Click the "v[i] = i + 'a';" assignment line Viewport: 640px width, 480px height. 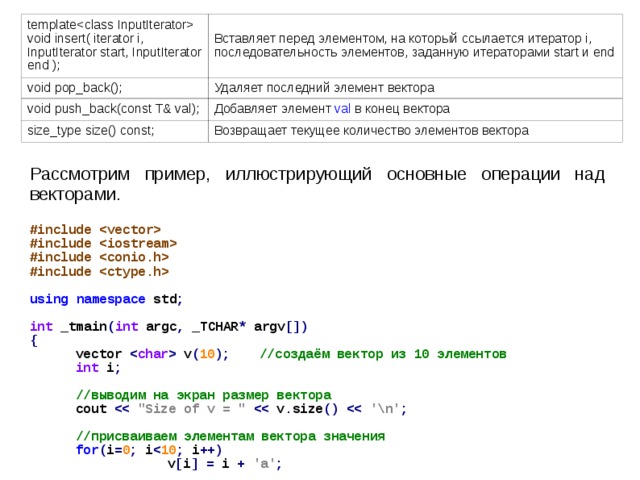point(225,464)
